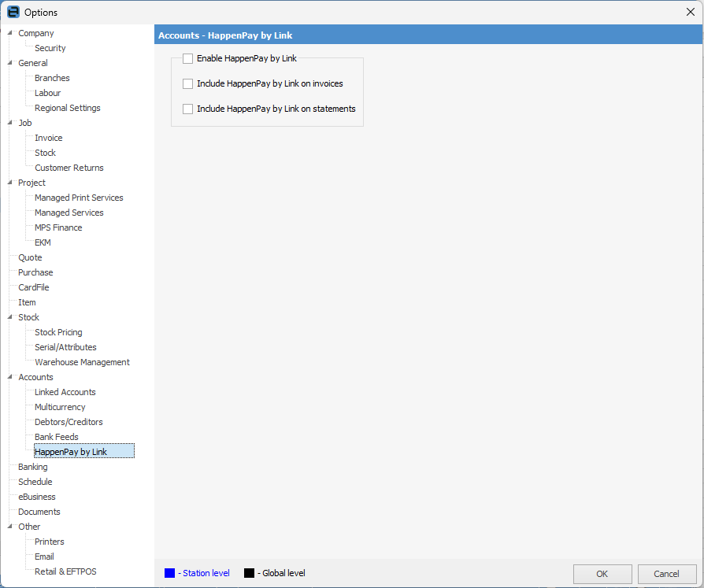Click the Job tree label
This screenshot has height=588, width=704.
point(25,123)
